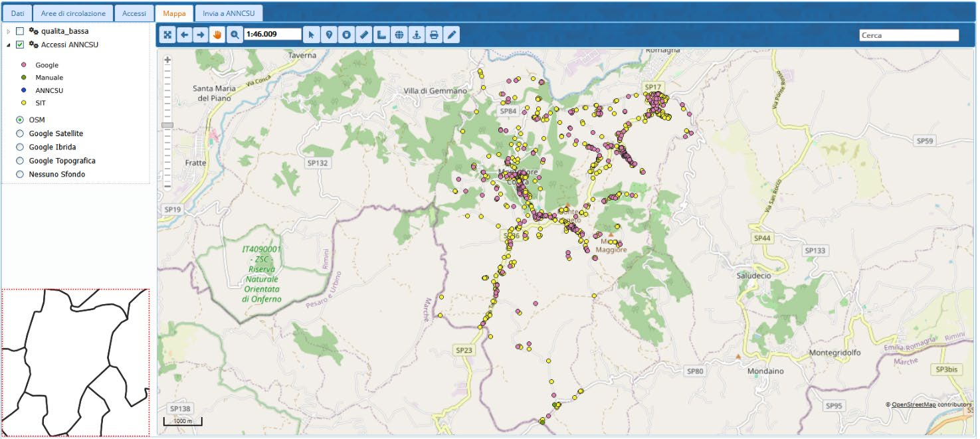This screenshot has height=439, width=980.
Task: Select the pan hand tool
Action: 216,35
